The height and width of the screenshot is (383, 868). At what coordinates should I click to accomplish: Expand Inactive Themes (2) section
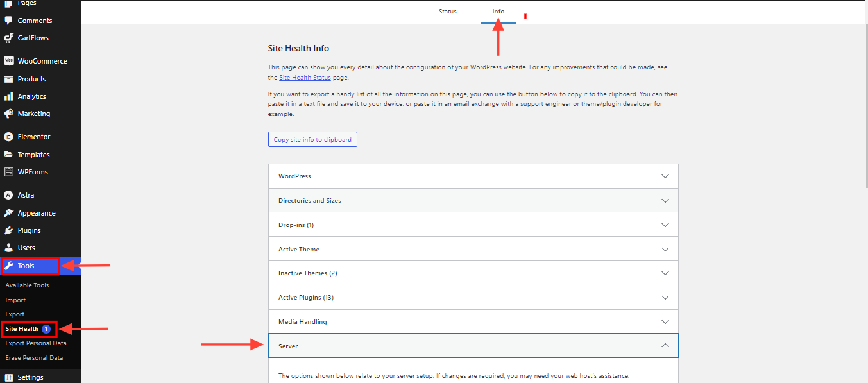pos(473,273)
